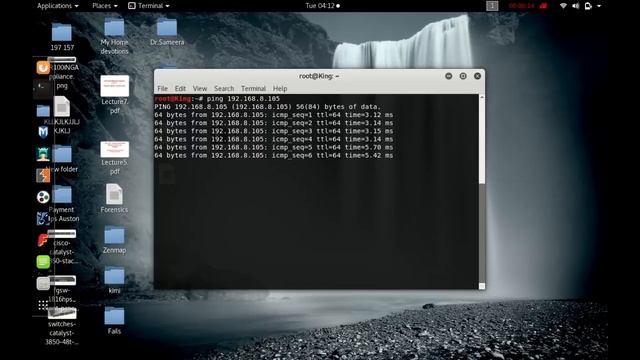This screenshot has height=360, width=640.
Task: Expand the system menu arrow
Action: click(599, 6)
